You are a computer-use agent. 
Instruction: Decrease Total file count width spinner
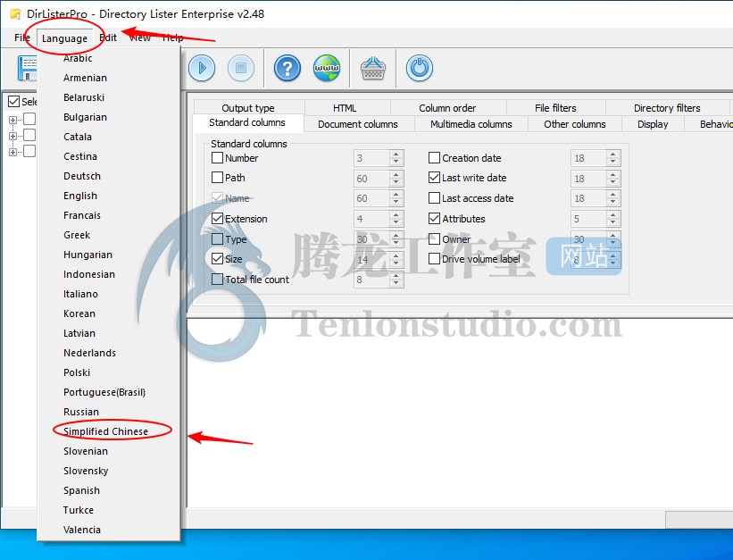pyautogui.click(x=396, y=283)
